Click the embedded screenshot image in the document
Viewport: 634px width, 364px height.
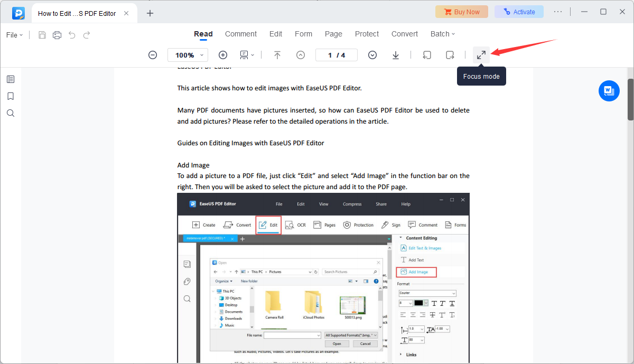323,278
